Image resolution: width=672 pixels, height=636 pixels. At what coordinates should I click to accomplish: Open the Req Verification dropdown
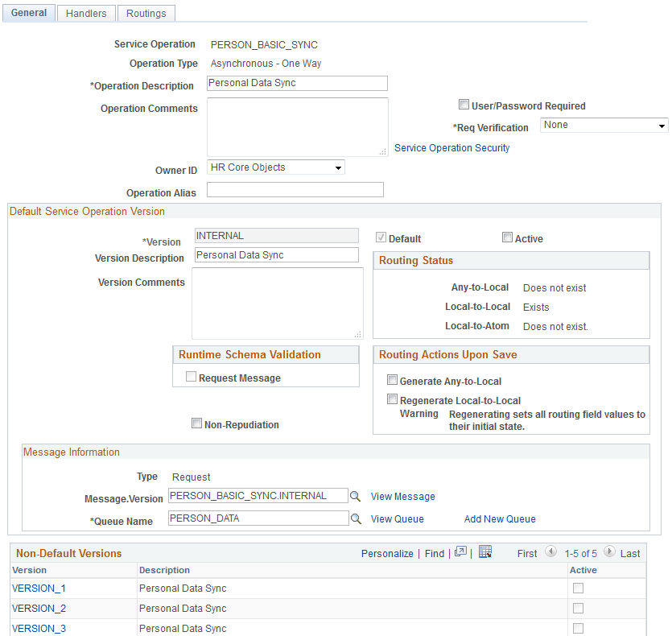[x=604, y=125]
